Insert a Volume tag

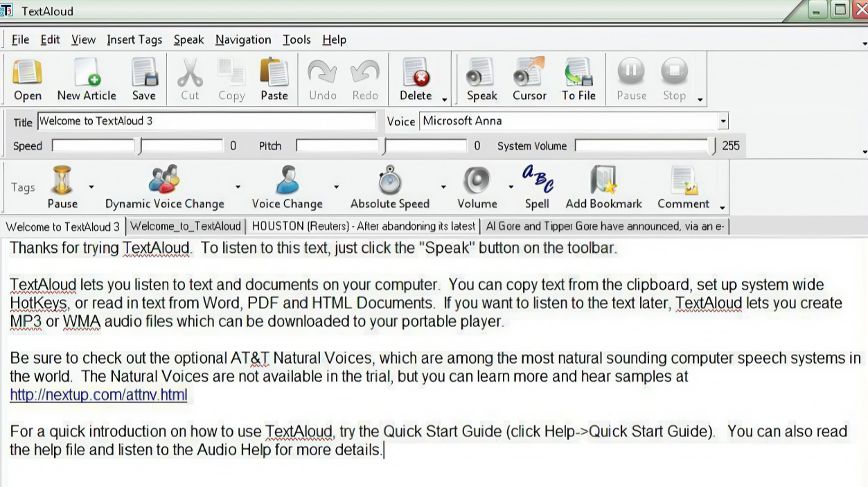pyautogui.click(x=477, y=187)
